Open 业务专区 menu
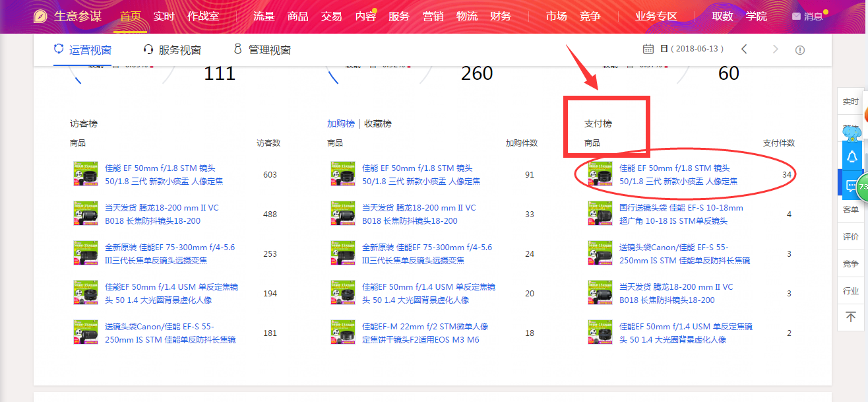 click(656, 17)
